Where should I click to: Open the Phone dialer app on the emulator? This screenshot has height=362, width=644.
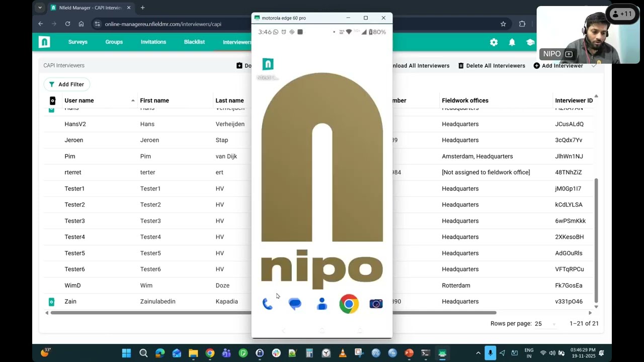tap(268, 304)
